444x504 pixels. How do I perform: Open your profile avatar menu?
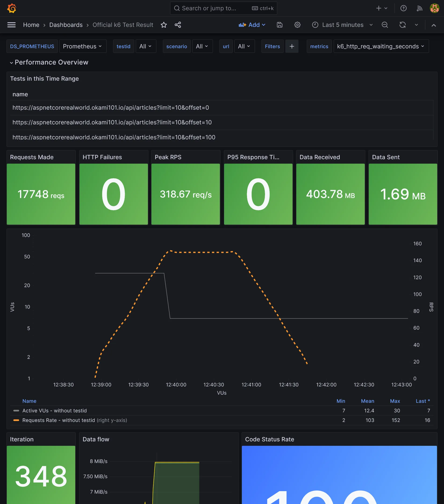pos(435,8)
